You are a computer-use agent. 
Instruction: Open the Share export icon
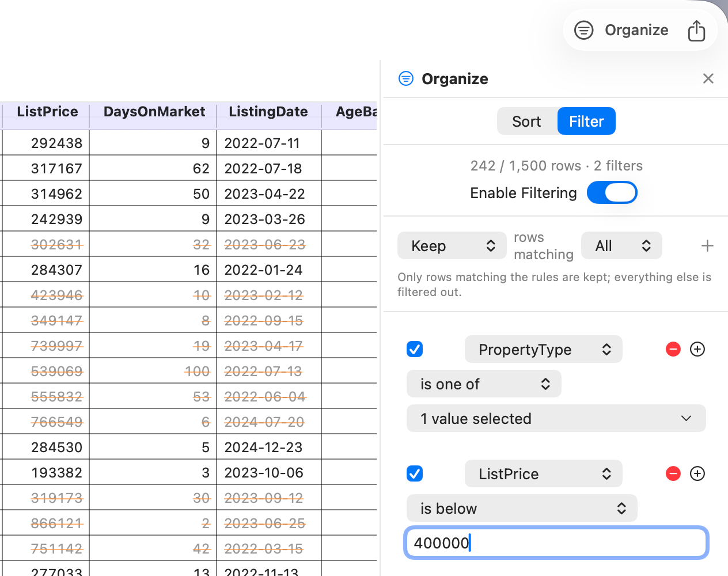pyautogui.click(x=696, y=31)
